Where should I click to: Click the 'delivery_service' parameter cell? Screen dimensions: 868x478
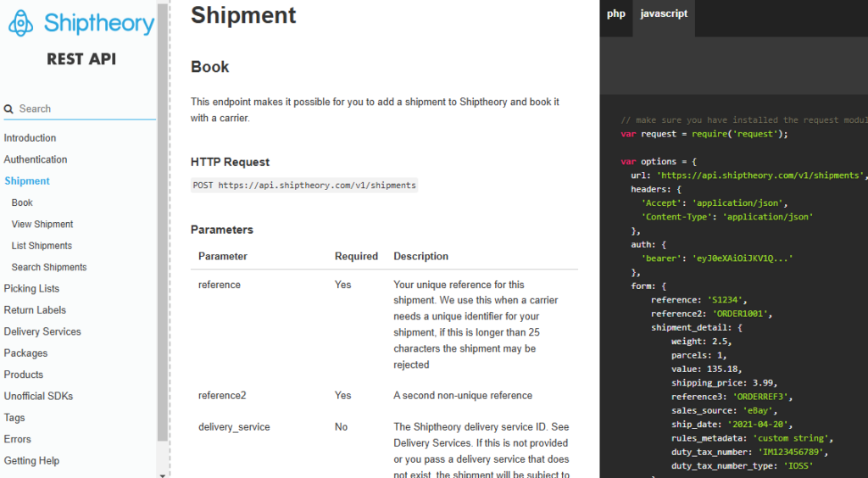(234, 427)
